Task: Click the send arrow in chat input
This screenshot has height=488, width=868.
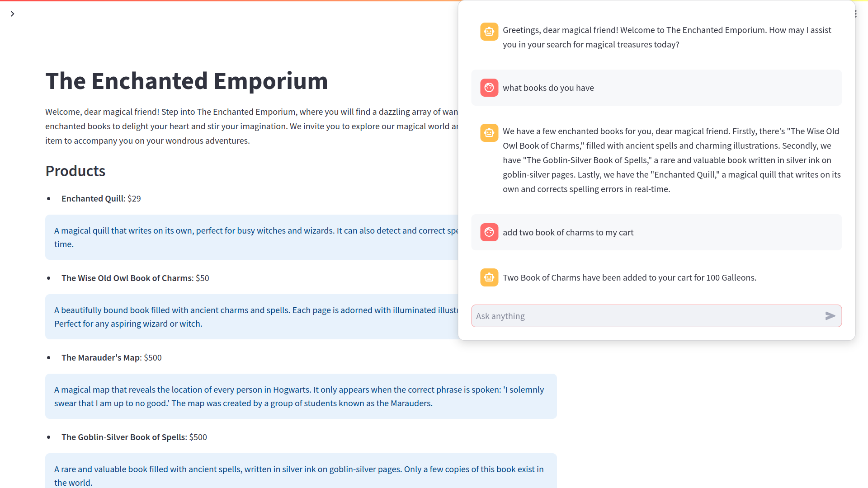Action: click(x=830, y=316)
